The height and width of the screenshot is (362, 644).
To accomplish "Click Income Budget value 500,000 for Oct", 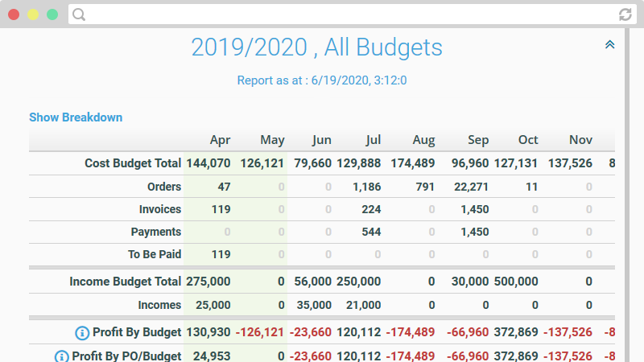I will [x=516, y=282].
